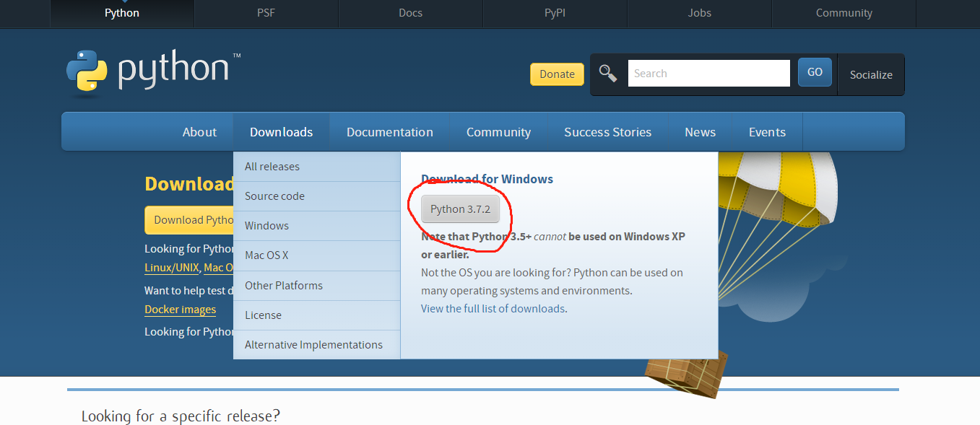
Task: Select the Community top tab
Action: coord(844,13)
